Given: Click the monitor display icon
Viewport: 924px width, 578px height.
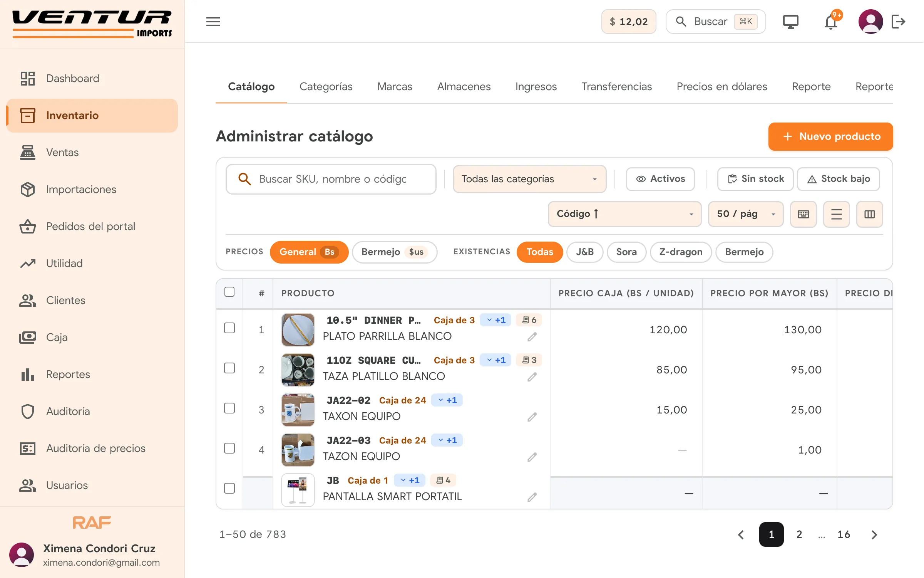Looking at the screenshot, I should coord(791,22).
